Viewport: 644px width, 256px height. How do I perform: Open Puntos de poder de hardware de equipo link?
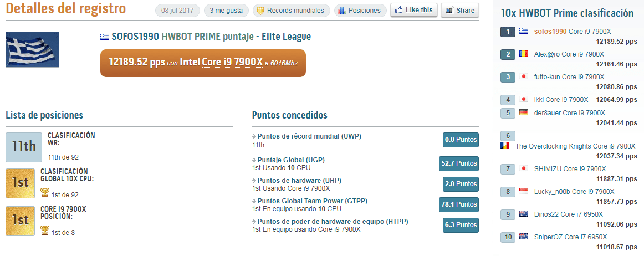(x=333, y=222)
